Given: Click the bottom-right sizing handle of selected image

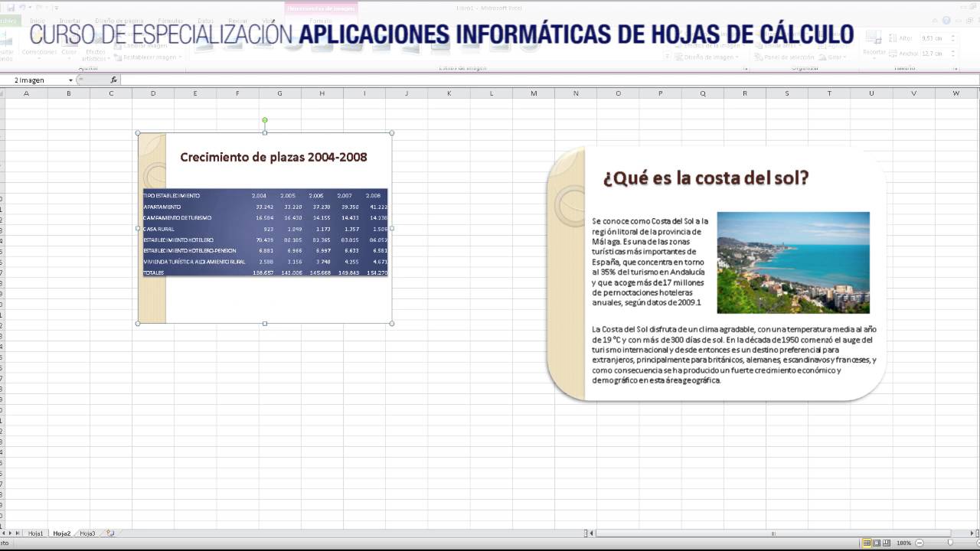Looking at the screenshot, I should [x=392, y=323].
